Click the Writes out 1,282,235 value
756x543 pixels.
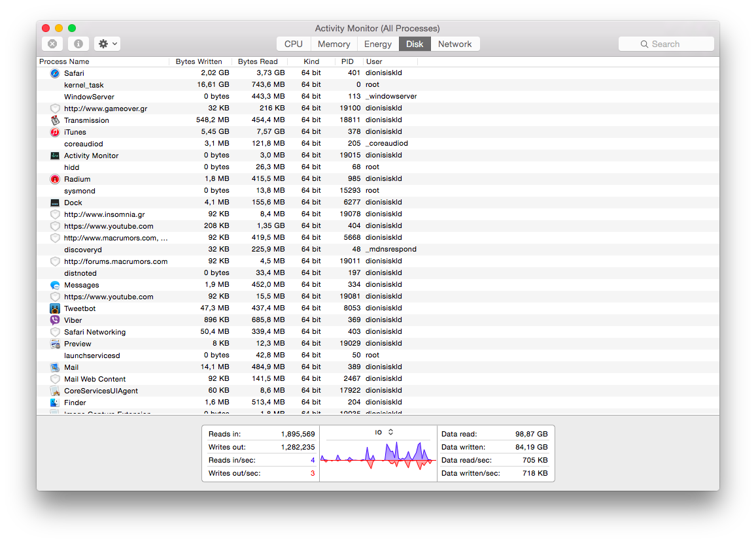298,447
